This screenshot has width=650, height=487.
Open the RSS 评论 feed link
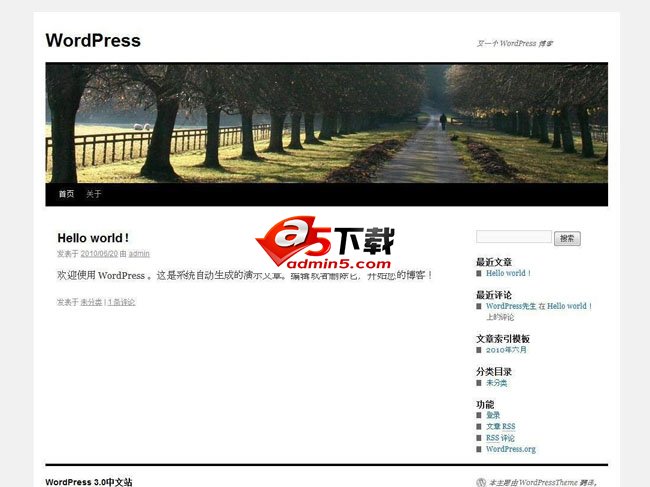pyautogui.click(x=500, y=438)
